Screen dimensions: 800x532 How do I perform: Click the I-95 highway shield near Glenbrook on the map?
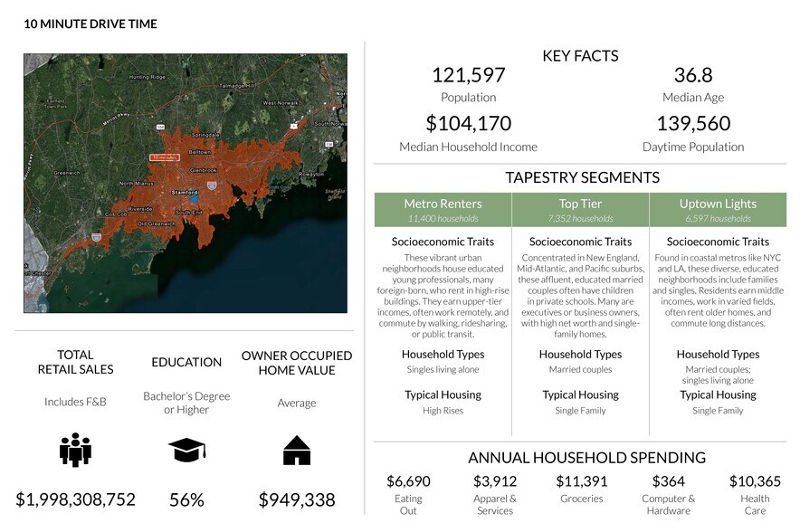(x=212, y=186)
